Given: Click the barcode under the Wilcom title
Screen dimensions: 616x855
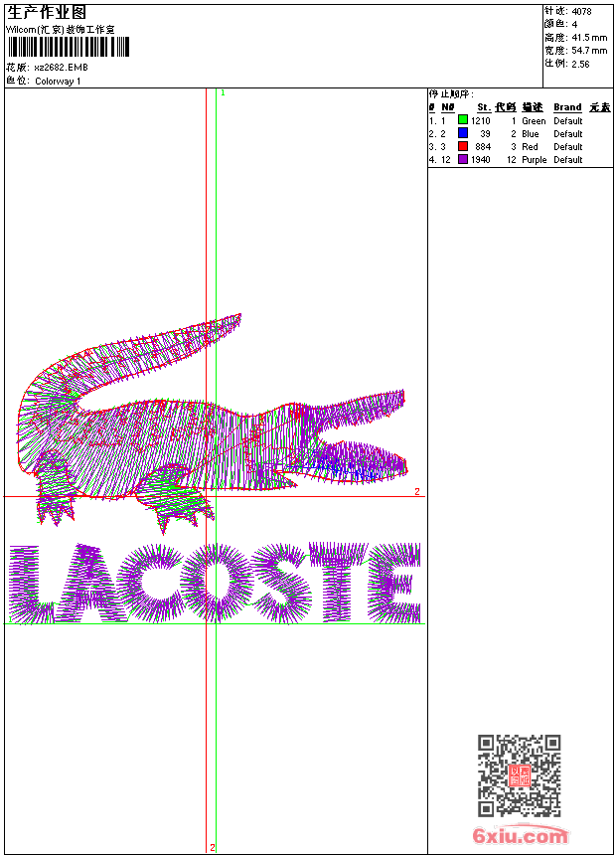Looking at the screenshot, I should [x=68, y=49].
